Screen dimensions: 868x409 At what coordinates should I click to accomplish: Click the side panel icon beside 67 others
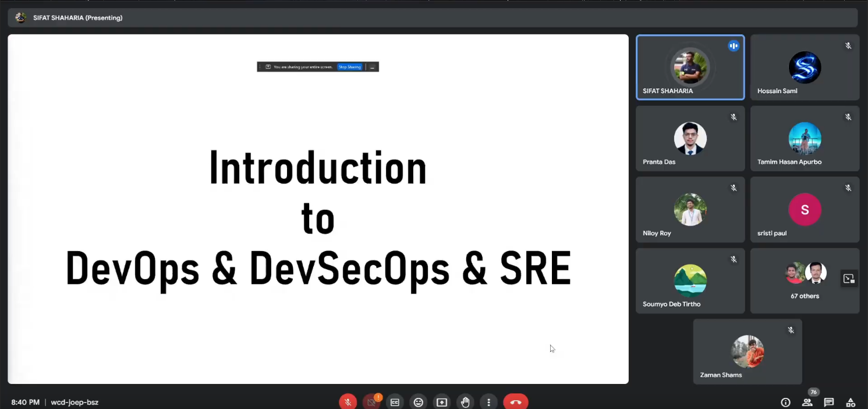click(x=849, y=278)
